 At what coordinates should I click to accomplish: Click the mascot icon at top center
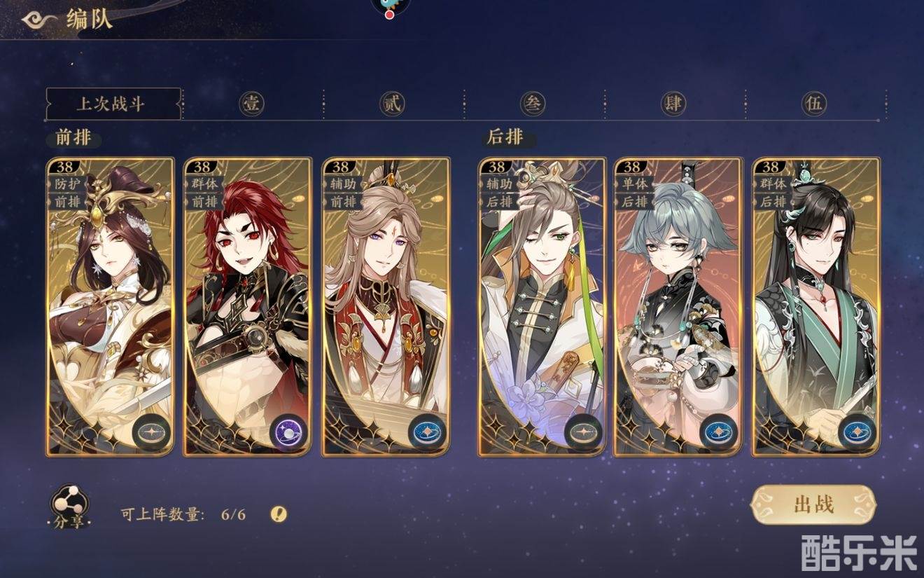[x=389, y=6]
